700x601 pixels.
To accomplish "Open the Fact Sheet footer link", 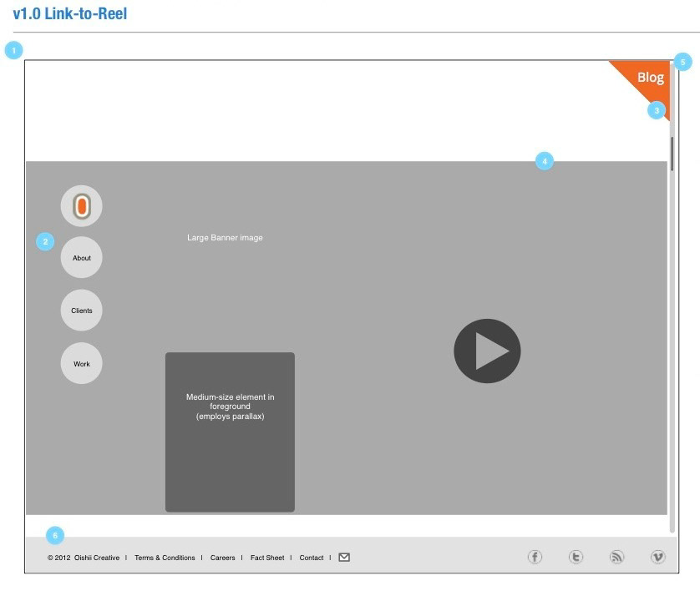I will point(267,558).
